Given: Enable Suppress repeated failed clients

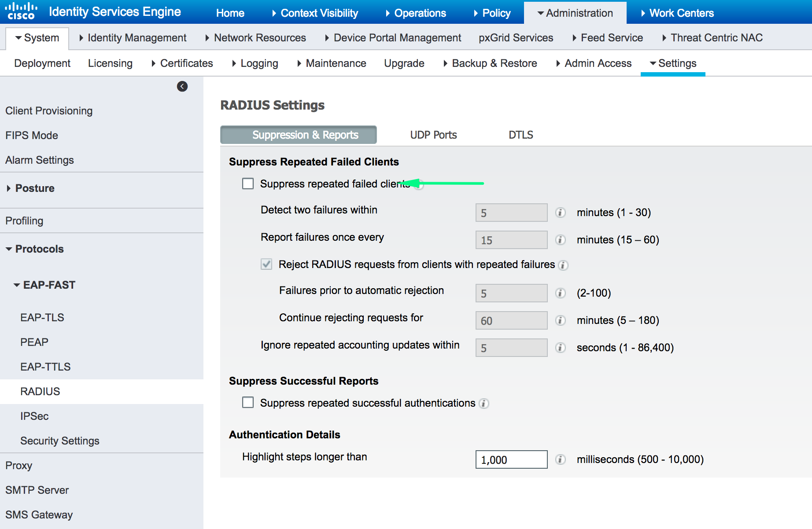Looking at the screenshot, I should pos(248,184).
